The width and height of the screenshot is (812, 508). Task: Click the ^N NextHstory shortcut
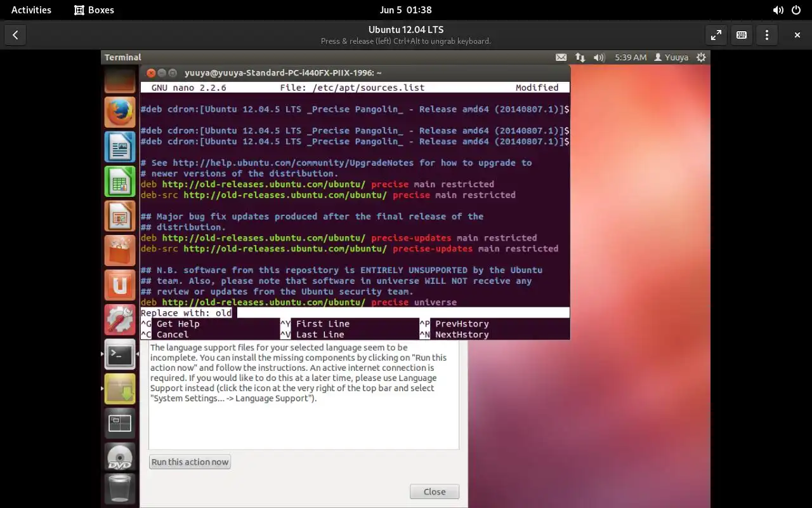click(x=454, y=335)
